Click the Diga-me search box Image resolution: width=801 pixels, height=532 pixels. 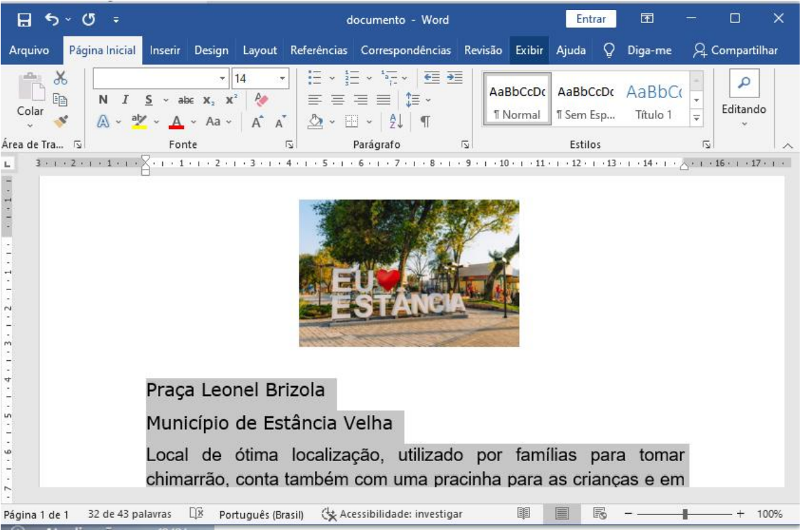(637, 50)
